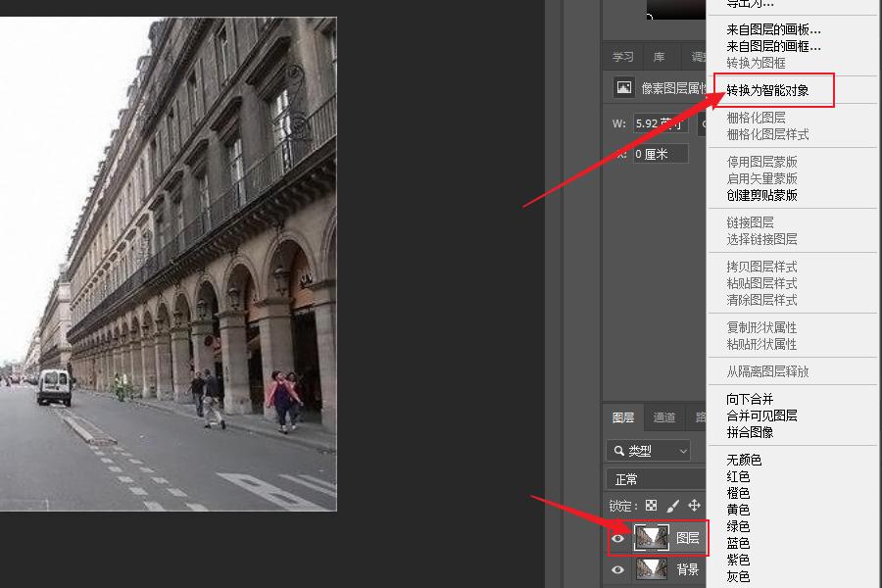The image size is (882, 588).
Task: Set layer color label to 红色
Action: pos(738,476)
